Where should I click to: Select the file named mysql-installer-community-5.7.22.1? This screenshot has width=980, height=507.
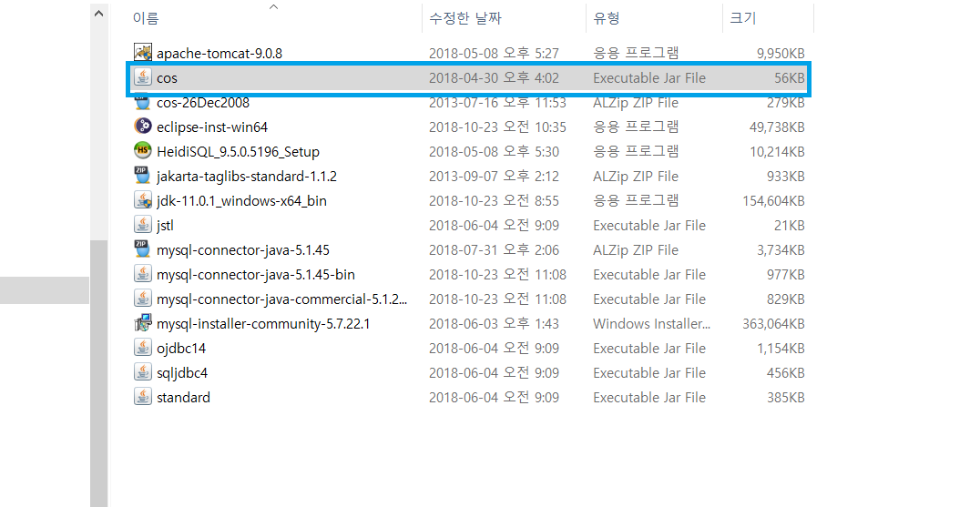pyautogui.click(x=263, y=323)
